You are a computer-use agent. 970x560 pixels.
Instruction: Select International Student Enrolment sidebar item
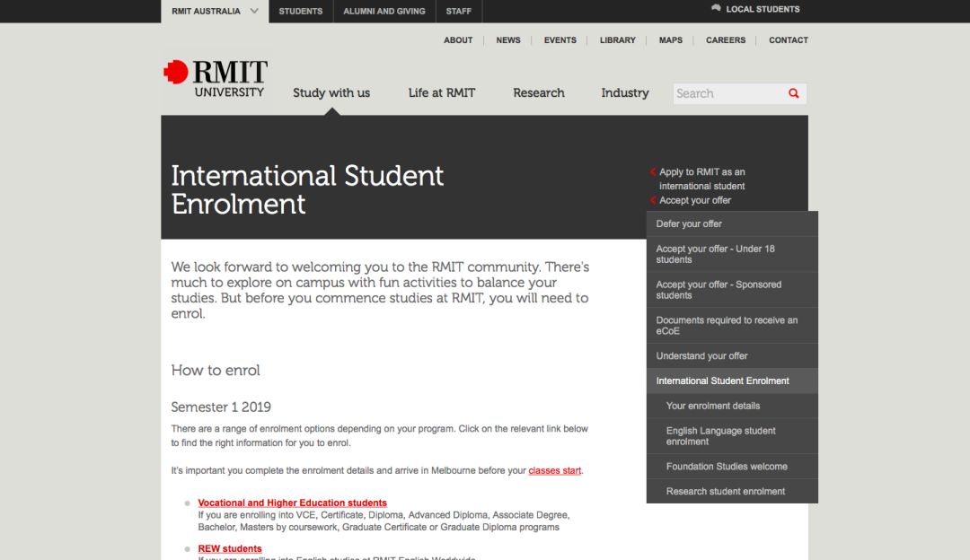point(732,381)
